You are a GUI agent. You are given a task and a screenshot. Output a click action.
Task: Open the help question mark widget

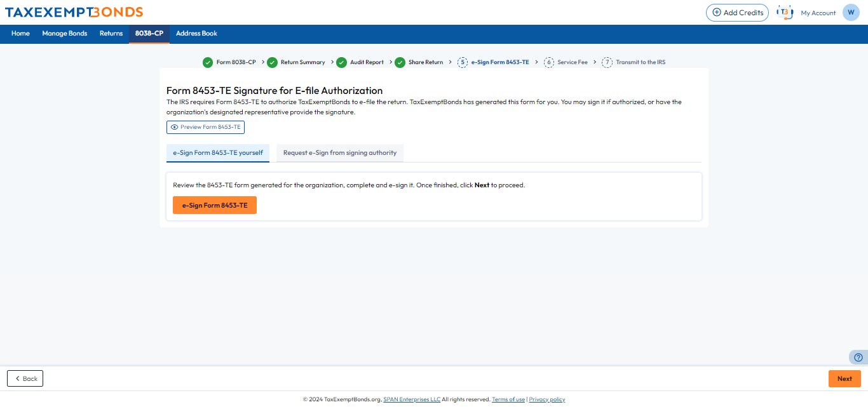tap(858, 357)
